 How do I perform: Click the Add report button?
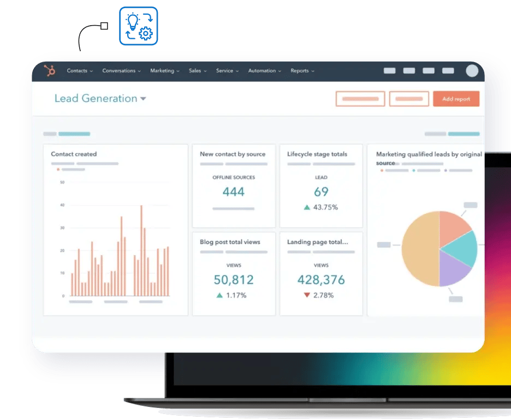click(x=456, y=99)
